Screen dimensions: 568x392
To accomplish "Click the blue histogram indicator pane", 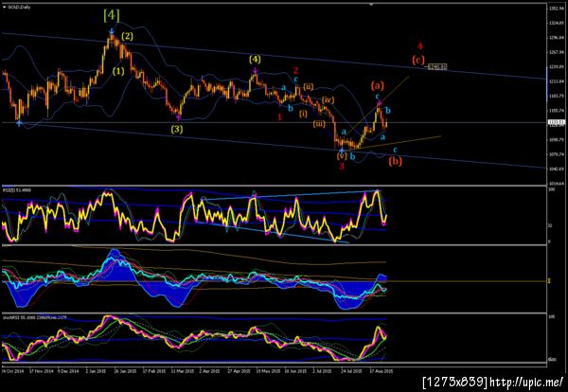I will (274, 279).
